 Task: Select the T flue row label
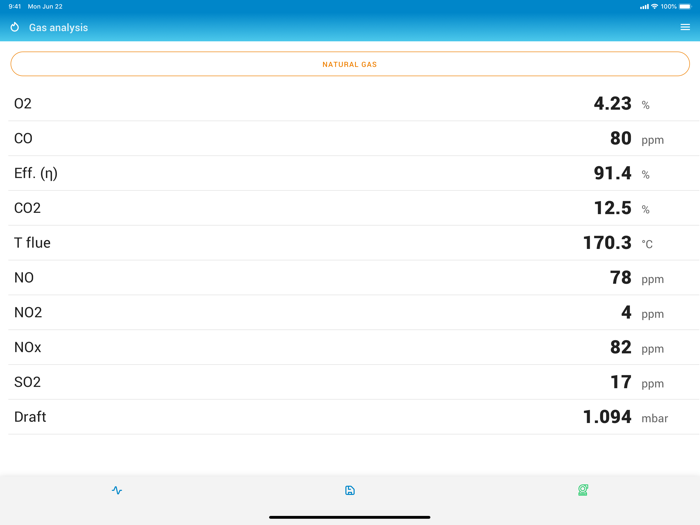(32, 243)
